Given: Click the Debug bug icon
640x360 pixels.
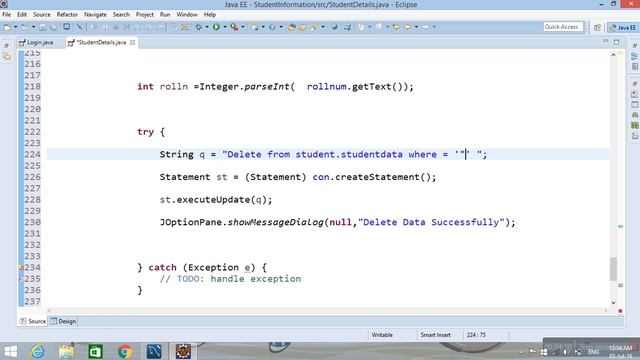Looking at the screenshot, I should (x=198, y=27).
